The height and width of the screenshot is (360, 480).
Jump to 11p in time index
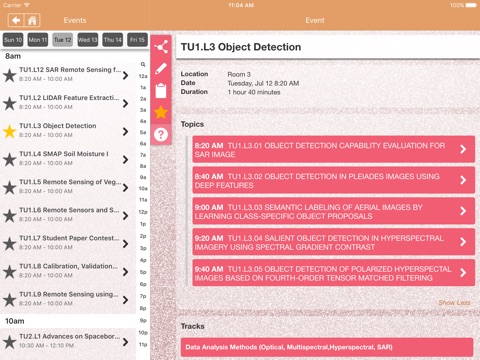143,344
